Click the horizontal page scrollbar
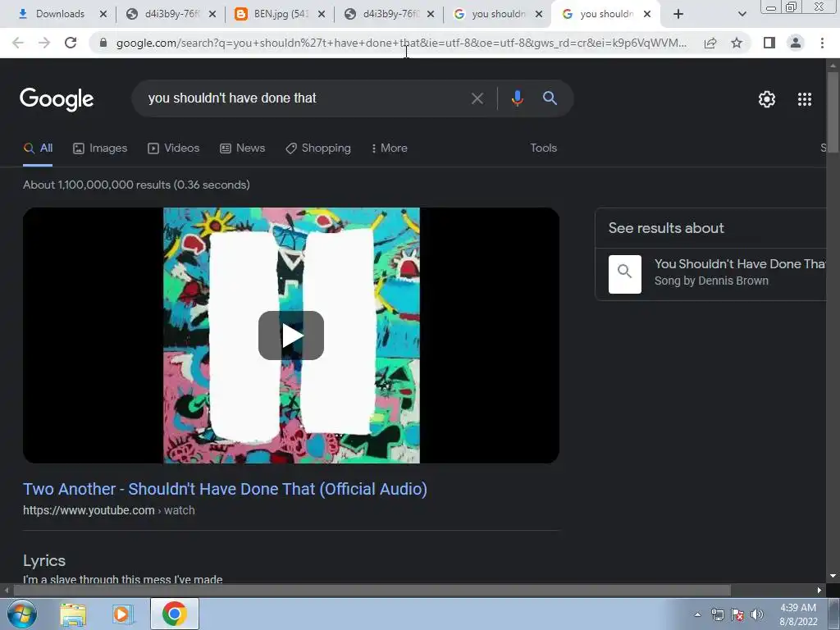Viewport: 840px width, 630px height. 372,590
